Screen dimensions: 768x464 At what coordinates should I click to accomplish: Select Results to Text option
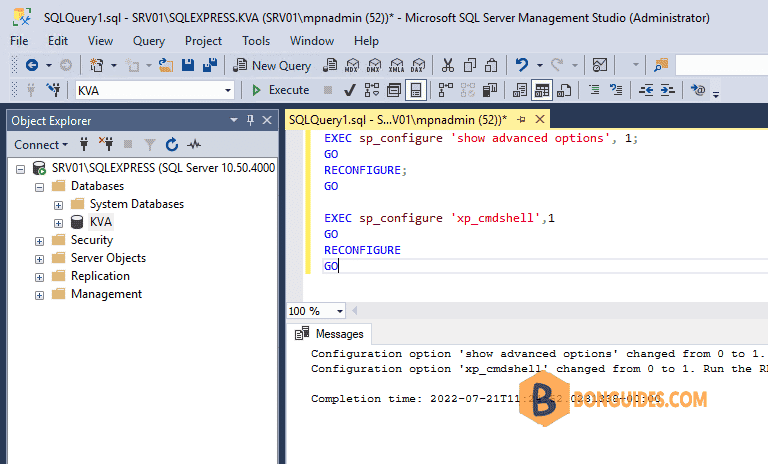point(520,90)
